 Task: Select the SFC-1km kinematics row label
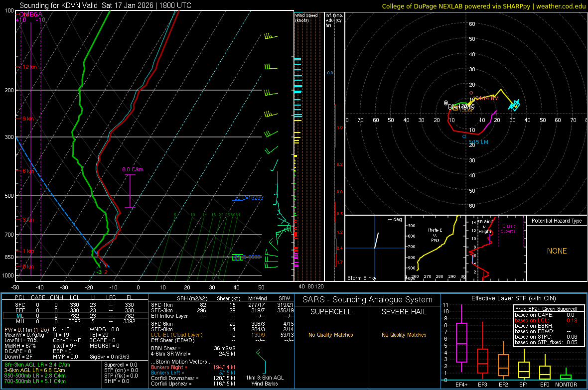pos(162,305)
